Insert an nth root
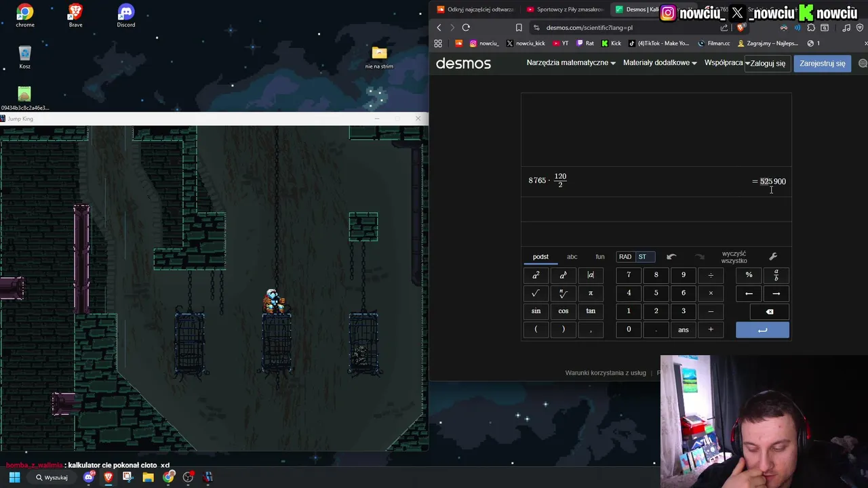 coord(563,293)
